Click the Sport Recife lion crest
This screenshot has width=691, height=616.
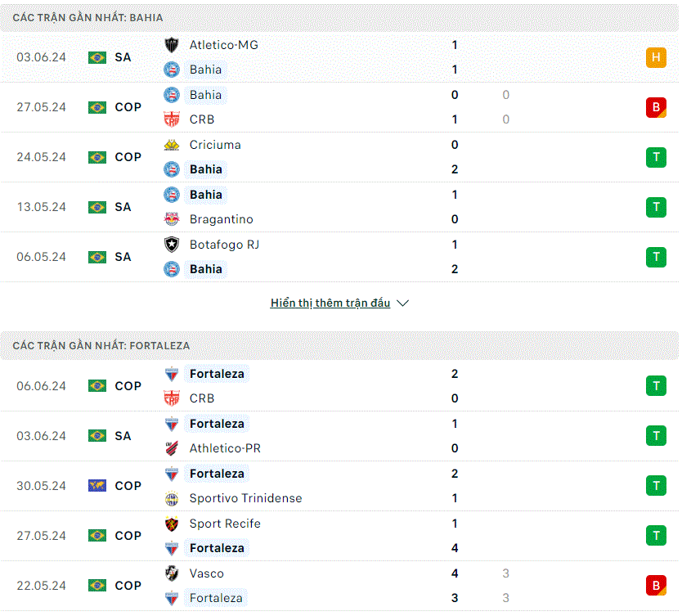click(172, 524)
